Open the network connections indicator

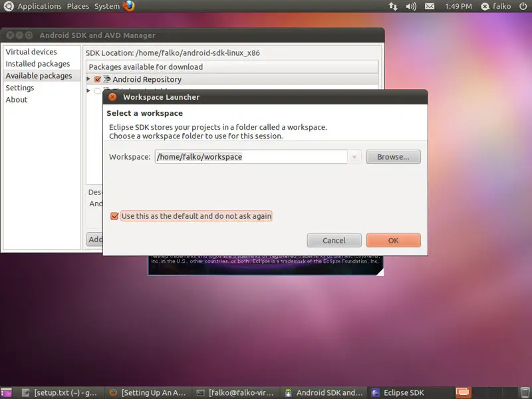[x=393, y=6]
